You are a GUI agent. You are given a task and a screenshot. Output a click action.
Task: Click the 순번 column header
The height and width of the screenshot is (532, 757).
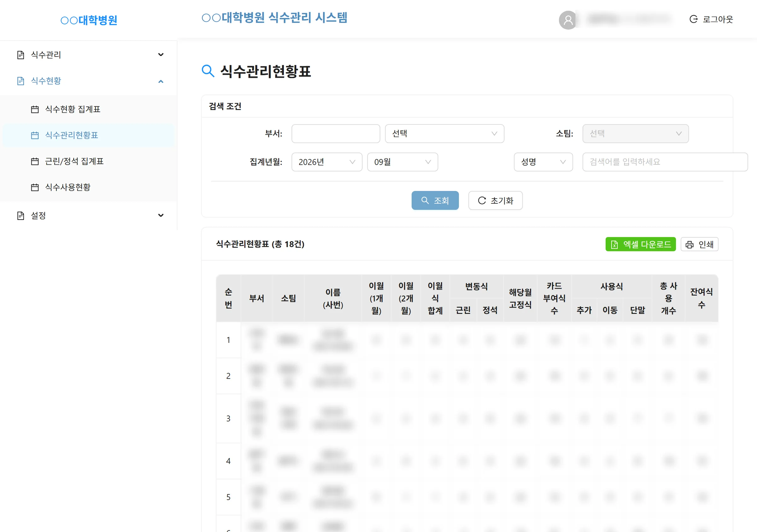[228, 298]
